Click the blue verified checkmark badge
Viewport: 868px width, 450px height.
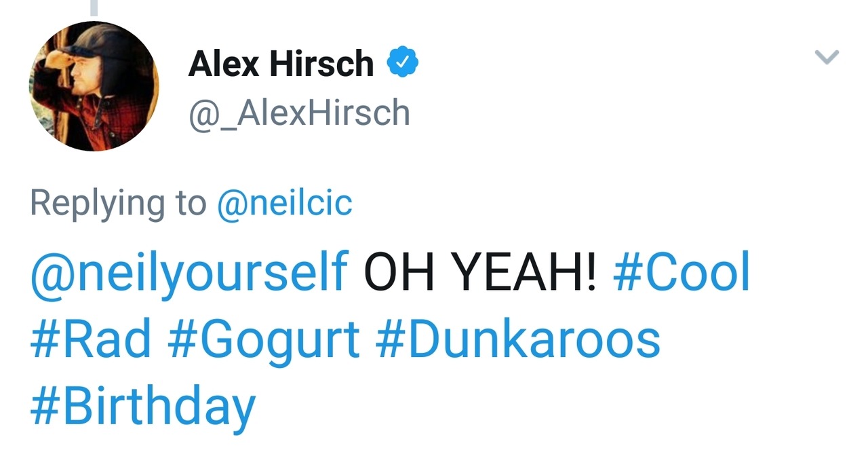click(x=402, y=64)
